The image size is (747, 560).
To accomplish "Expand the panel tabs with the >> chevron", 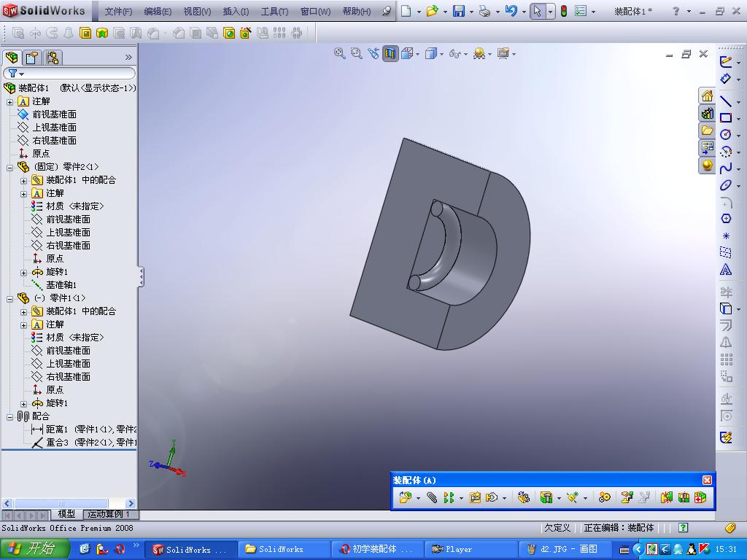I will 128,58.
